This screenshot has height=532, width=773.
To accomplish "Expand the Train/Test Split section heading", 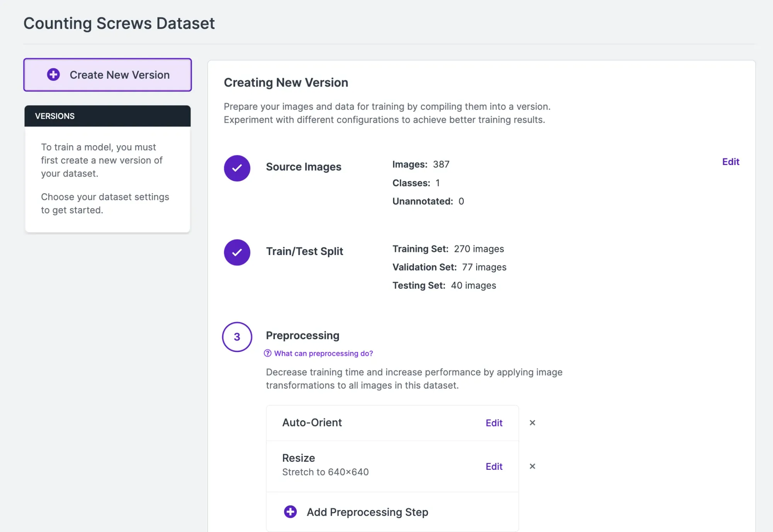I will click(x=304, y=251).
